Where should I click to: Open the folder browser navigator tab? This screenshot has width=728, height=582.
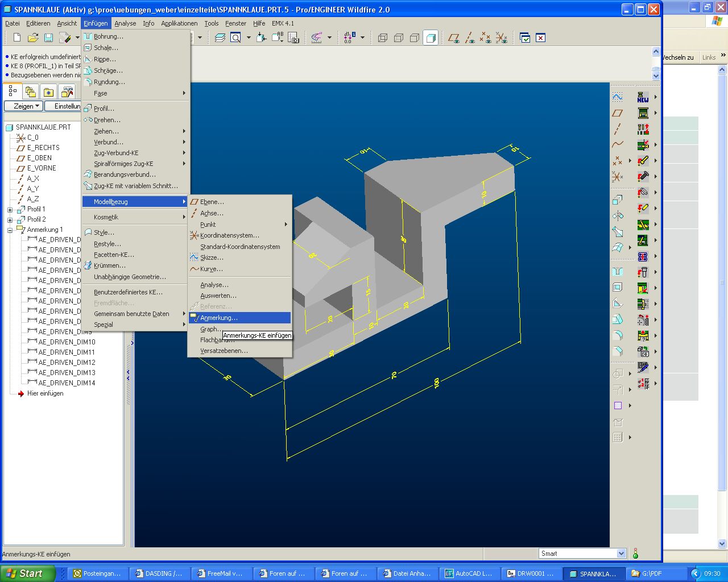31,92
